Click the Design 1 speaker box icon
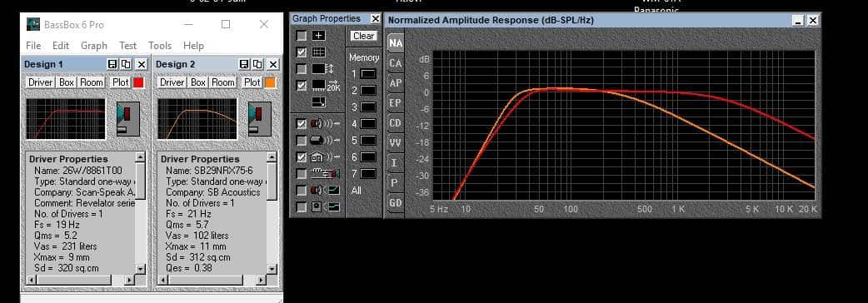This screenshot has width=868, height=303. click(128, 118)
